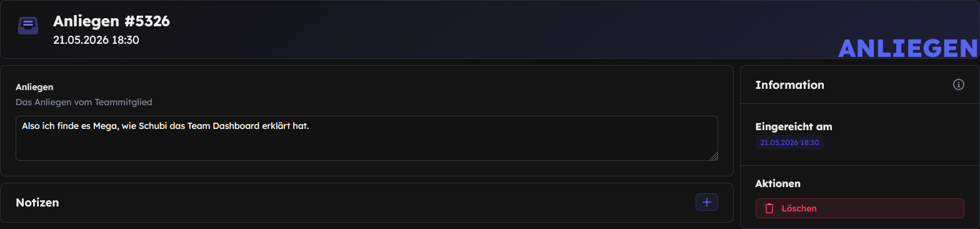This screenshot has width=980, height=229.
Task: Click the Notizen section heading
Action: pos(37,203)
